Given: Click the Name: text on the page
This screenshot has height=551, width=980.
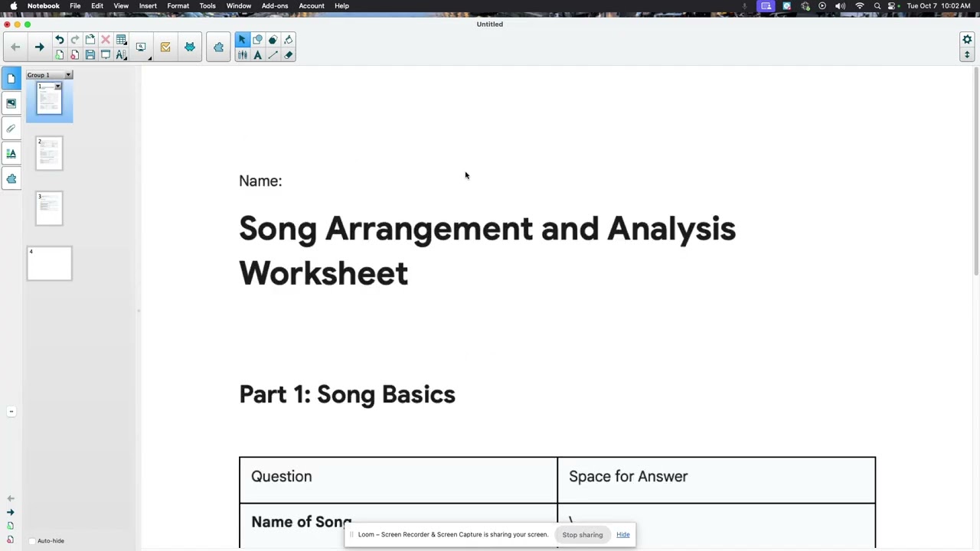Looking at the screenshot, I should click(260, 181).
